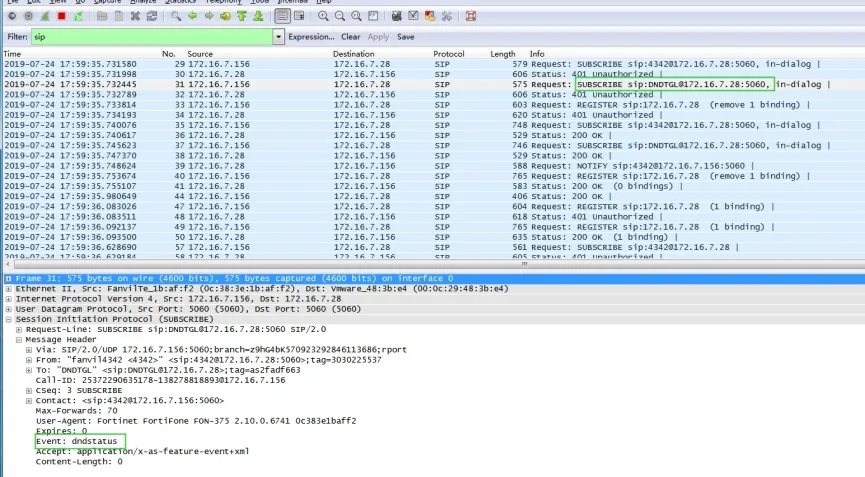
Task: Expand the Request-Line SUBSCRIBE node
Action: point(19,329)
